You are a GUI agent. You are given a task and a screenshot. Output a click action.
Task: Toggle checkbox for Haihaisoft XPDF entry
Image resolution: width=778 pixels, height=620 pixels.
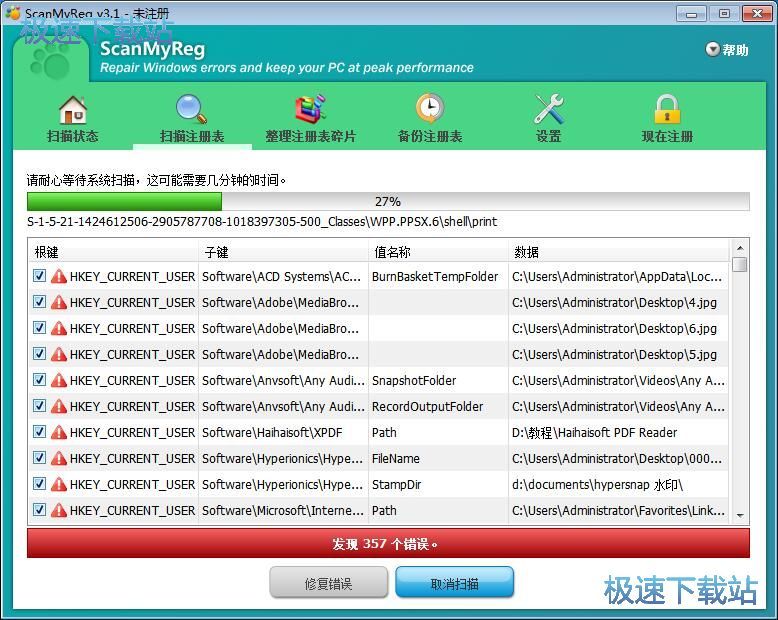click(40, 433)
